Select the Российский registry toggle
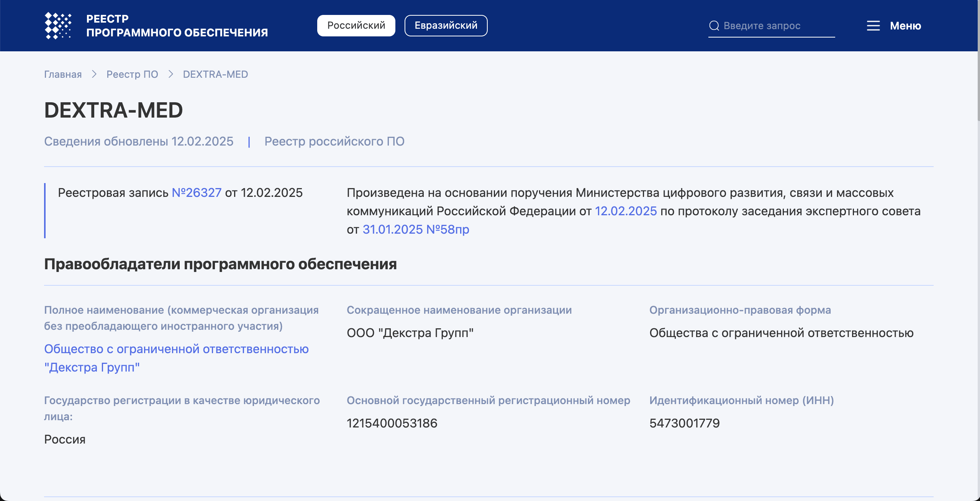Screen dimensions: 980x501 click(x=356, y=25)
